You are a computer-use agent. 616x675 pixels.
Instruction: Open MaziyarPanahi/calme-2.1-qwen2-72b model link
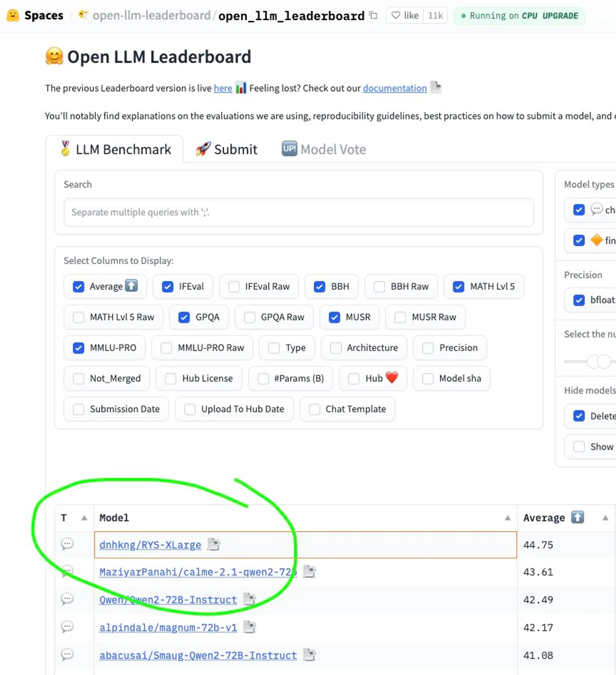tap(198, 572)
